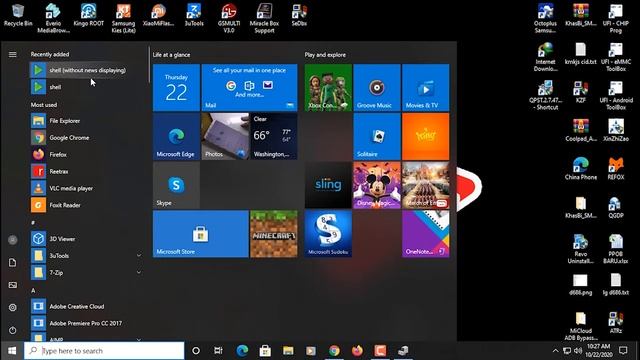
Task: Open the Mail tile
Action: (249, 87)
